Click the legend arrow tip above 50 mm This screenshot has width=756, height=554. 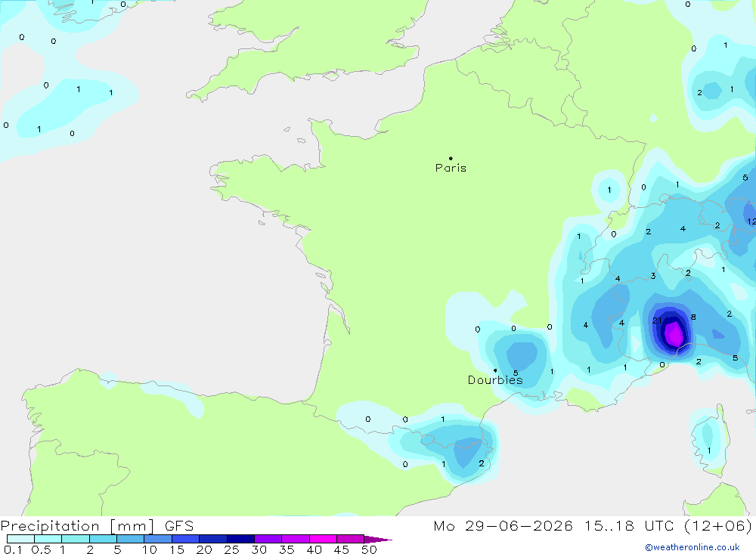click(379, 540)
